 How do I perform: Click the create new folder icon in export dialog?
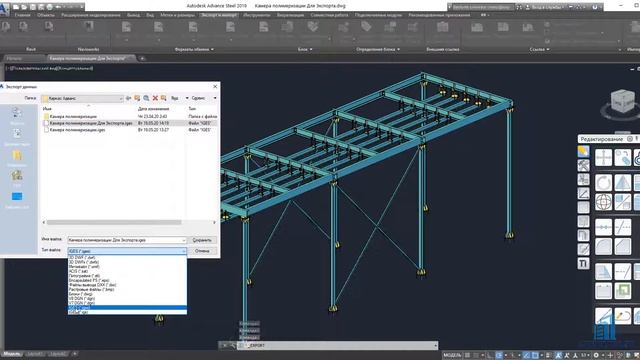(x=164, y=98)
